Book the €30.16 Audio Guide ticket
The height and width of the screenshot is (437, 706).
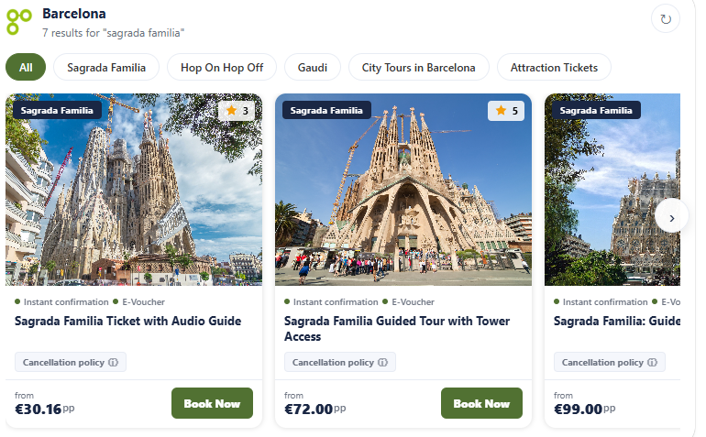point(212,404)
